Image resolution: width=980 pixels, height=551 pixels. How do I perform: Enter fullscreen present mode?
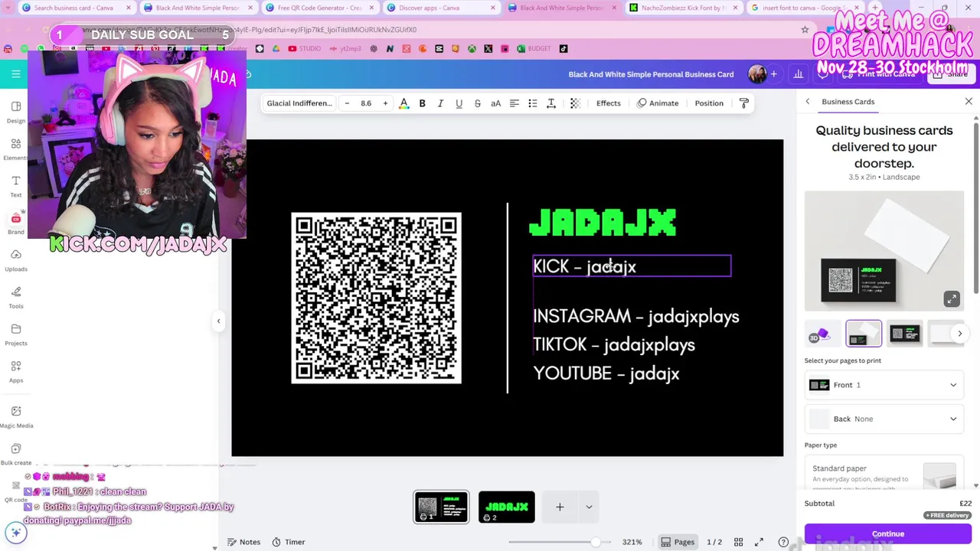point(759,542)
